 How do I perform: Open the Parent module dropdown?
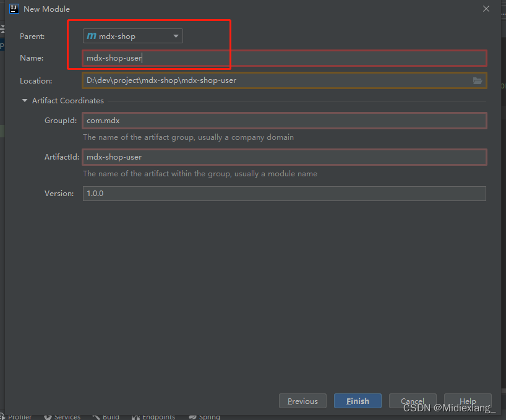click(133, 36)
